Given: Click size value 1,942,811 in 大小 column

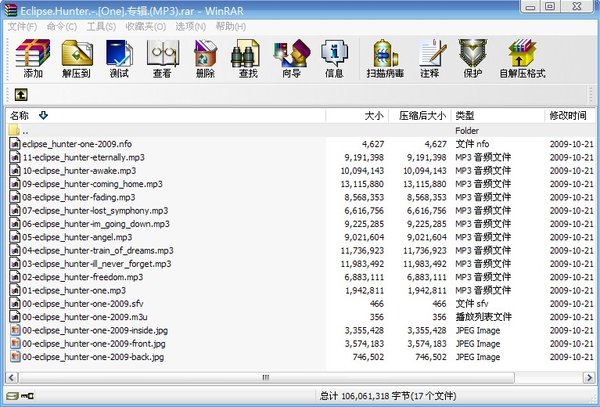Looking at the screenshot, I should (x=365, y=290).
